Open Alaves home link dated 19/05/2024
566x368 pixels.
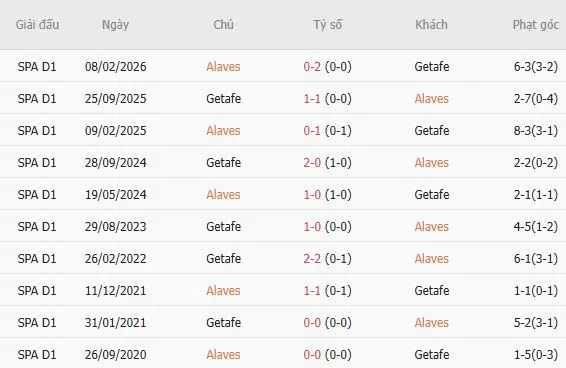coord(223,195)
